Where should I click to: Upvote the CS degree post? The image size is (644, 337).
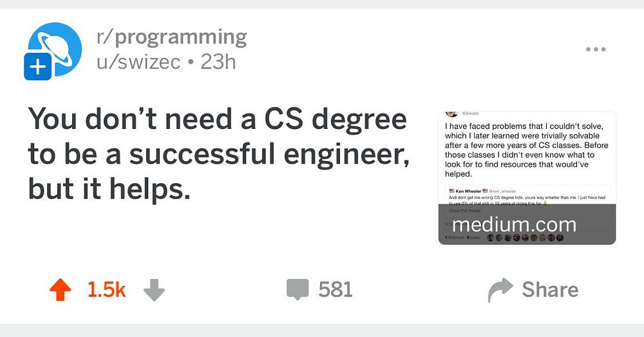[61, 291]
